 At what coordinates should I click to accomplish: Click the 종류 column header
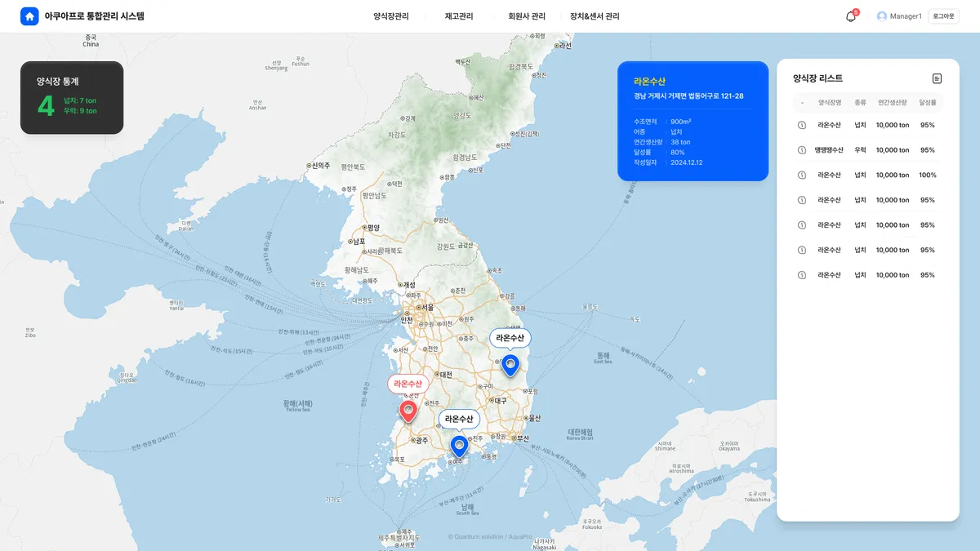[x=860, y=103]
